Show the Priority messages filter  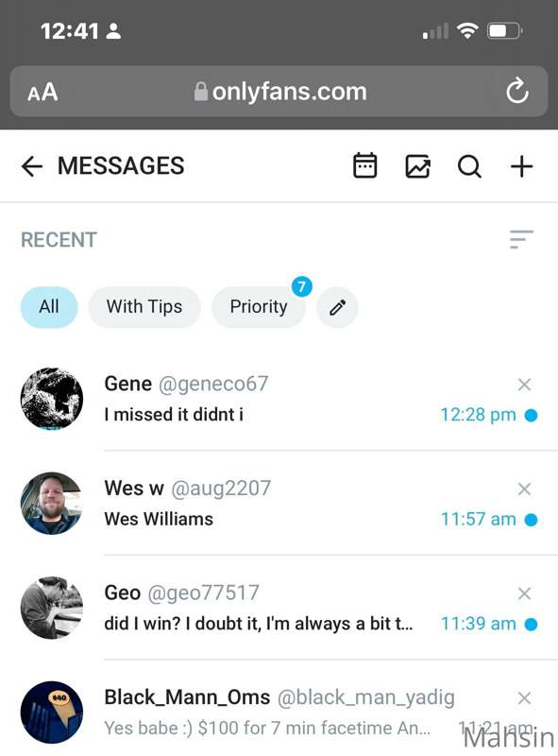(259, 307)
